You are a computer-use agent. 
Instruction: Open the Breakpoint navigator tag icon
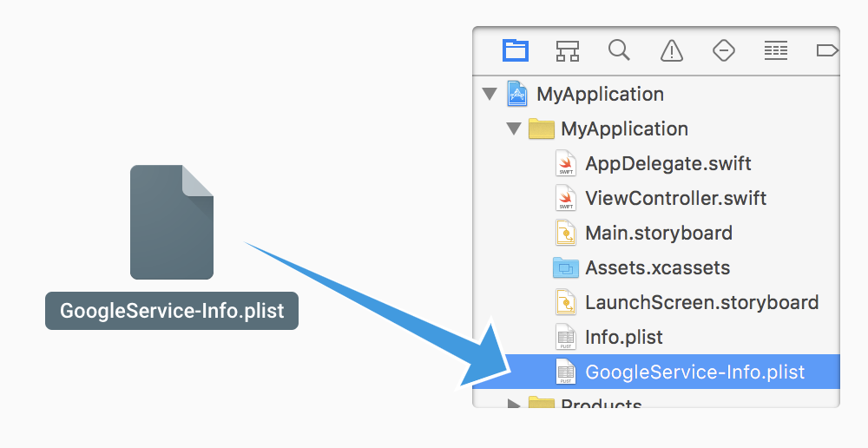827,51
